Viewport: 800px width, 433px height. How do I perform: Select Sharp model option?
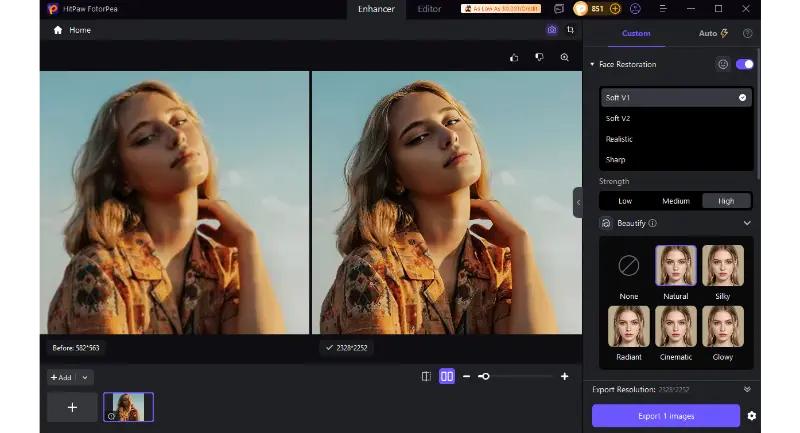click(676, 160)
